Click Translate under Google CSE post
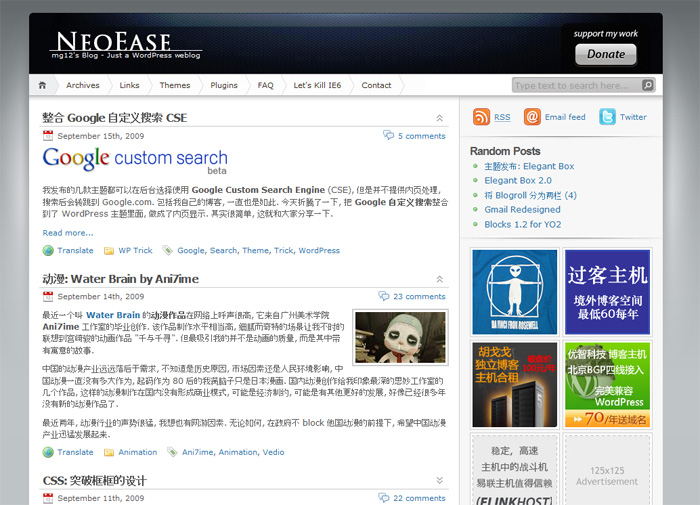This screenshot has width=700, height=505. (75, 250)
